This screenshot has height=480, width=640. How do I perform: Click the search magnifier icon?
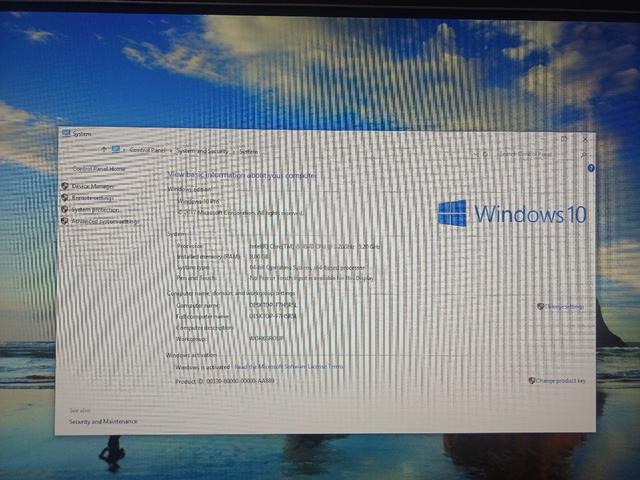(x=584, y=155)
